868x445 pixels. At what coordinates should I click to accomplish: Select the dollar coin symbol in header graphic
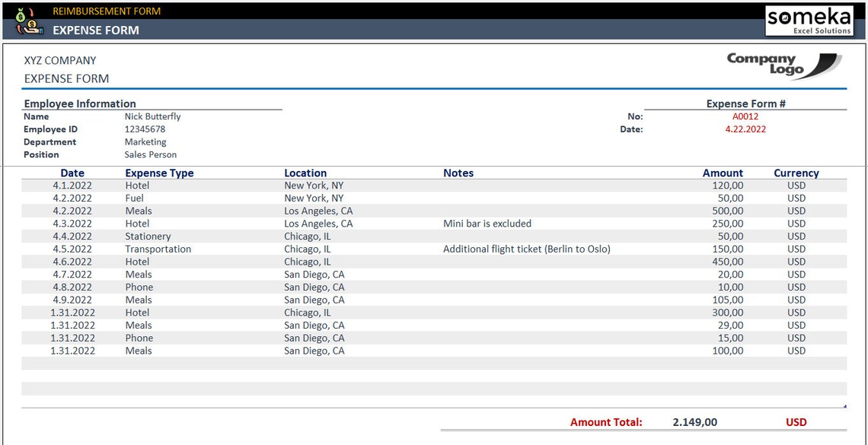click(32, 24)
